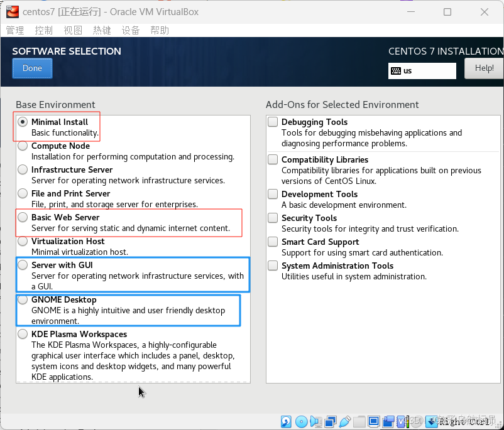The height and width of the screenshot is (430, 504).
Task: Click the shared folders status icon
Action: [x=359, y=421]
